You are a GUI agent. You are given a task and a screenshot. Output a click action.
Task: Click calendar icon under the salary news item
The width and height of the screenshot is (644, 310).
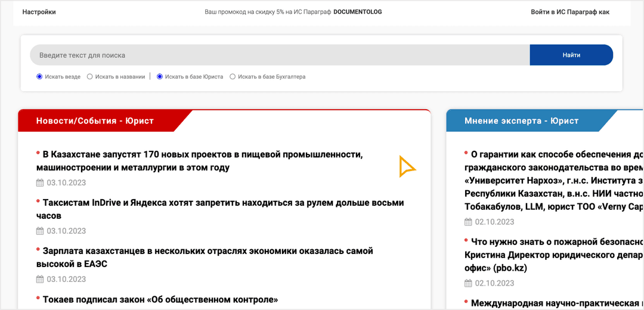[40, 279]
